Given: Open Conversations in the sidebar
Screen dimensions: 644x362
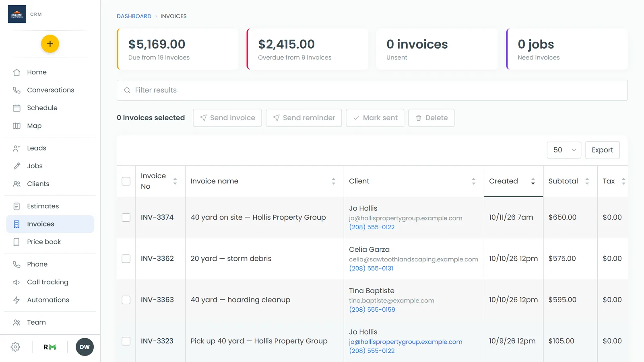Looking at the screenshot, I should [x=50, y=90].
